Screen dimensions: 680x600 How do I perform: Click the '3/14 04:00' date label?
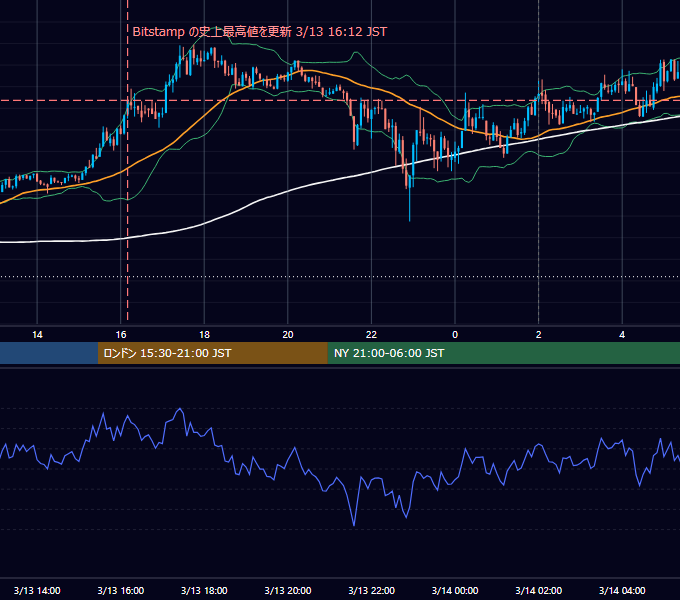(622, 590)
